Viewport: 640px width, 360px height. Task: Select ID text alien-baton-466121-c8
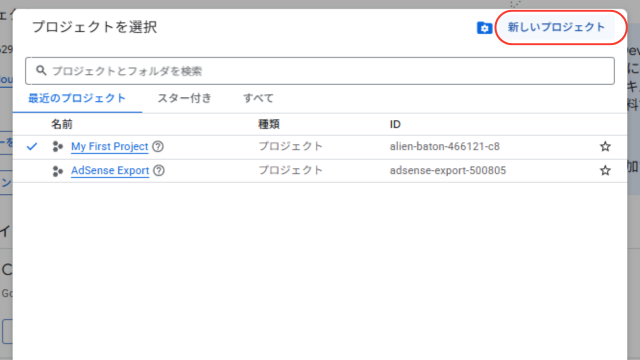point(444,147)
